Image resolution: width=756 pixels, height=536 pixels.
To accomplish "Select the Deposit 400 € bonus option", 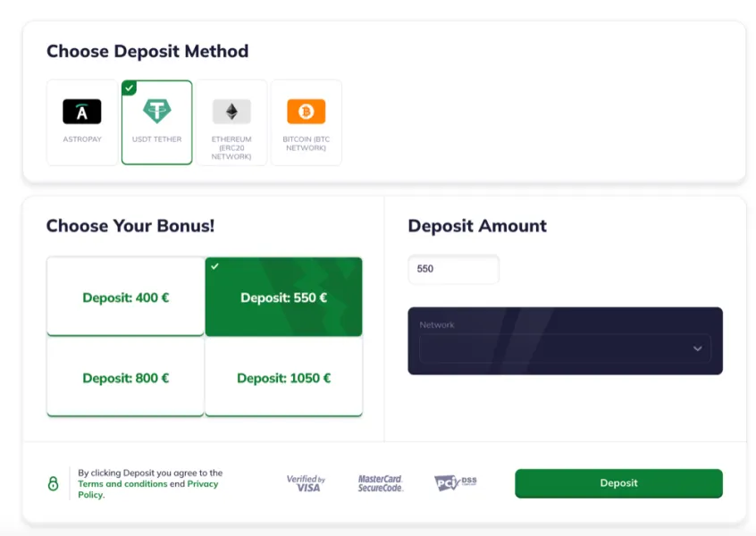I will (x=125, y=296).
